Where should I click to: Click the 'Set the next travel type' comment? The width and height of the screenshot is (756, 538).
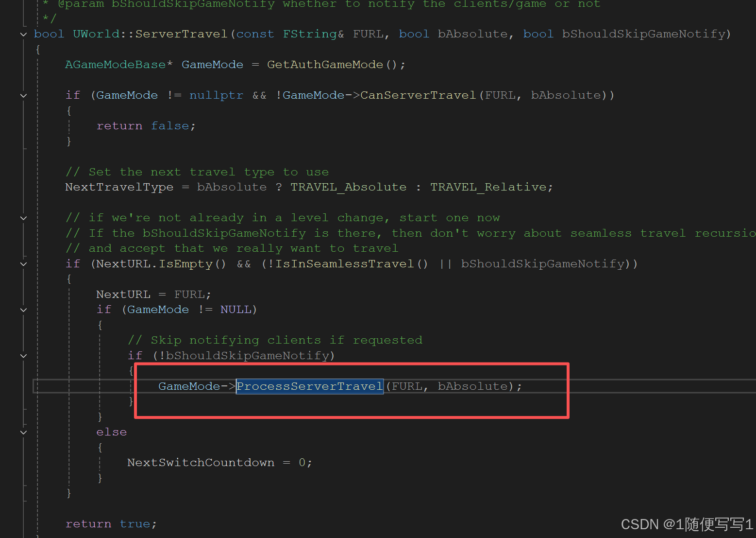click(x=197, y=172)
